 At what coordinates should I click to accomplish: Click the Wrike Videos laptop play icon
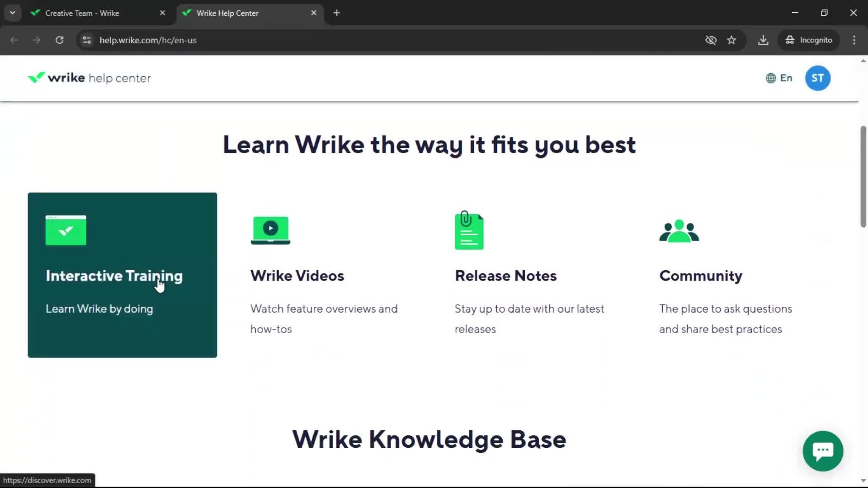click(270, 230)
